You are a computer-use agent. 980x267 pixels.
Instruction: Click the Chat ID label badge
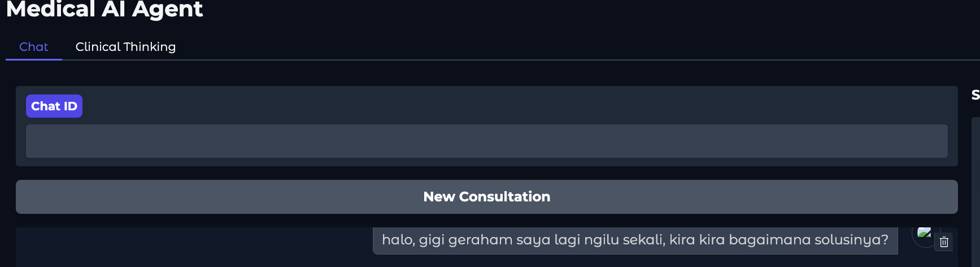coord(54,106)
